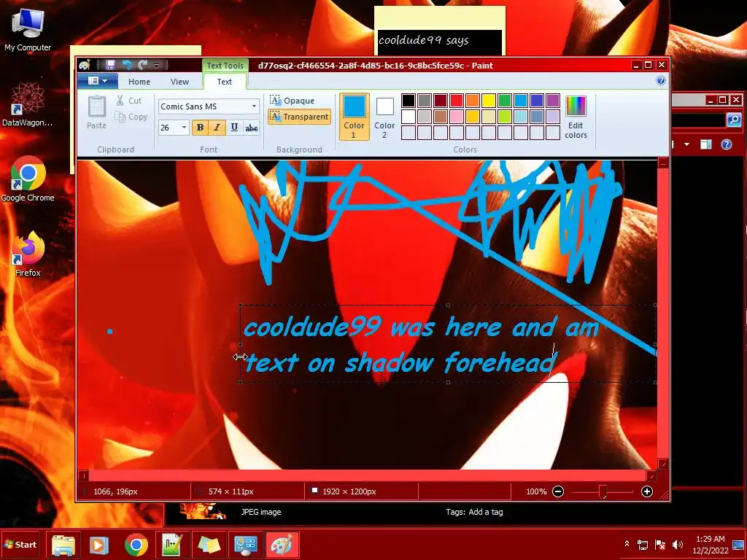Viewport: 747px width, 560px height.
Task: Open Windows Media Player from the taskbar
Action: point(99,545)
